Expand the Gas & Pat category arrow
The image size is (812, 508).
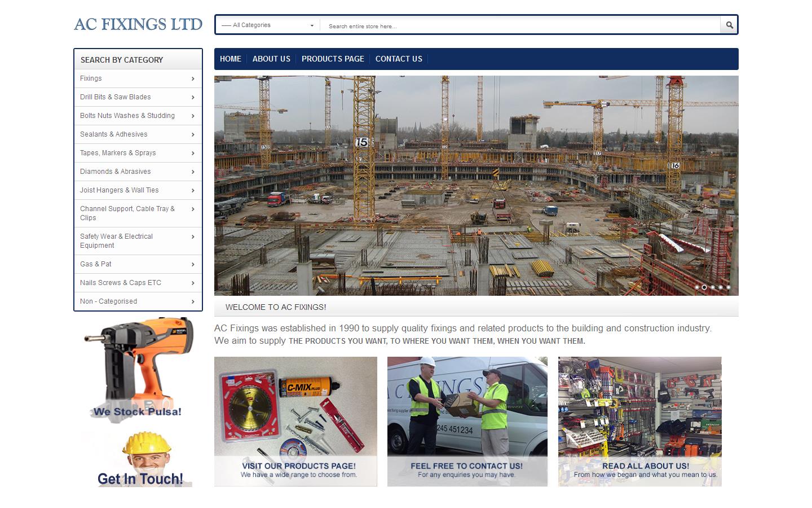(193, 265)
